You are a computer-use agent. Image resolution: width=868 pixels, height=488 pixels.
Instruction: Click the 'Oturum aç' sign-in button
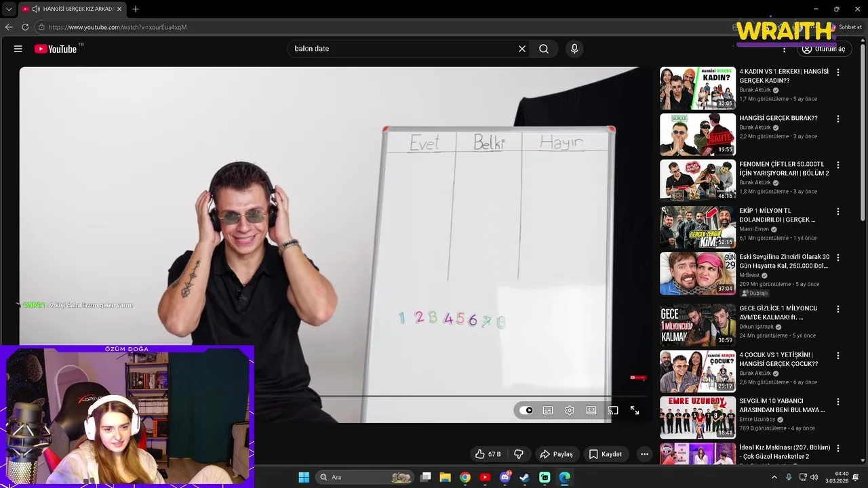click(x=823, y=49)
